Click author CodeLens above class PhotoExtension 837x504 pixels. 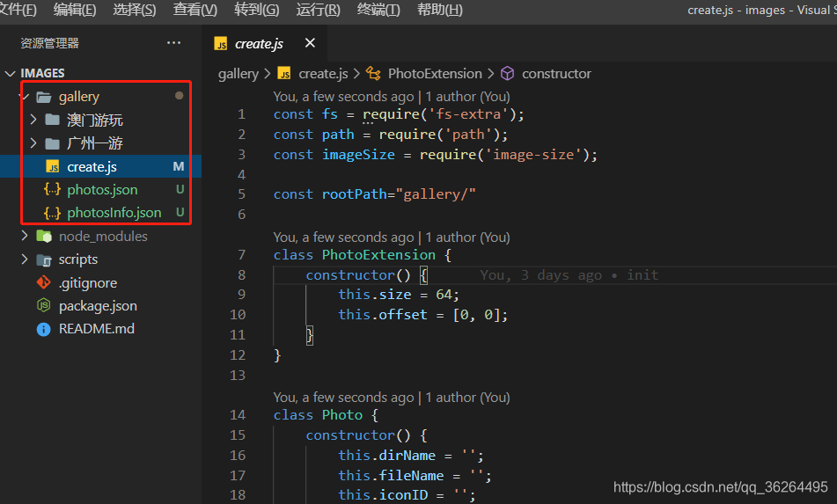pyautogui.click(x=392, y=237)
